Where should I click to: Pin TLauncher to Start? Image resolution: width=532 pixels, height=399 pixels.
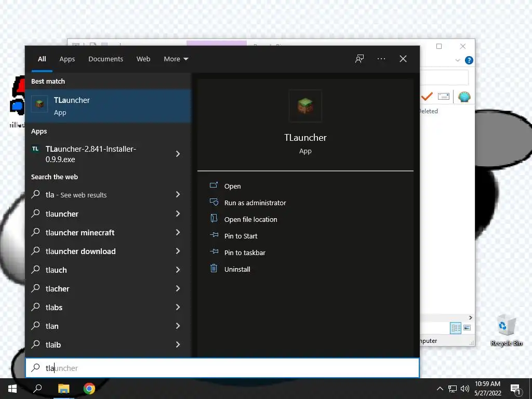pyautogui.click(x=241, y=236)
